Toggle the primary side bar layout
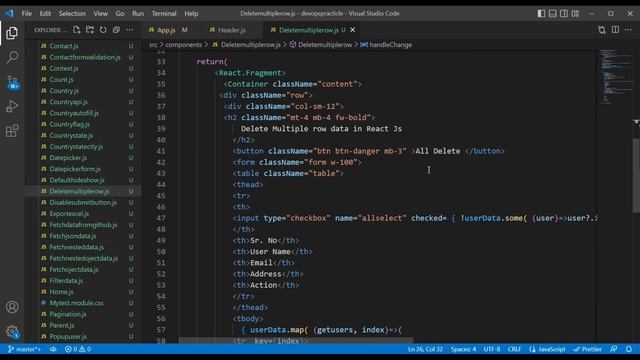 click(541, 13)
